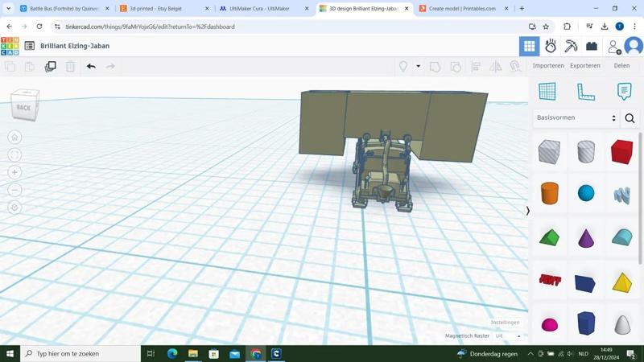Screen dimensions: 644x362
Task: Pick the grey paraboloid shape
Action: pyautogui.click(x=622, y=325)
